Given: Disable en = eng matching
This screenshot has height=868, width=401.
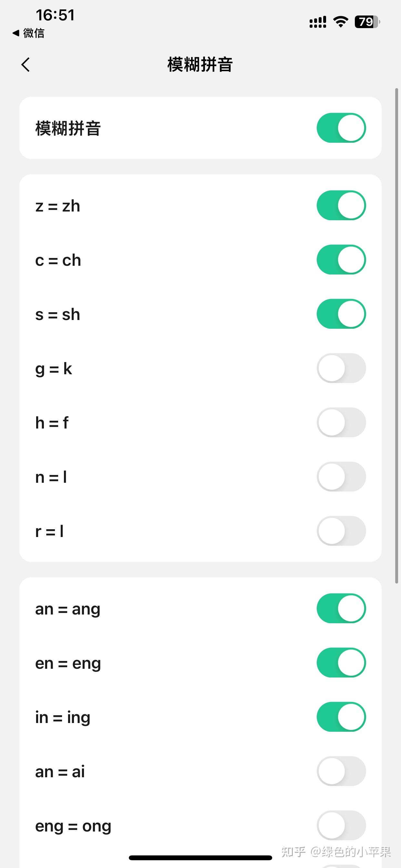Looking at the screenshot, I should [x=341, y=662].
